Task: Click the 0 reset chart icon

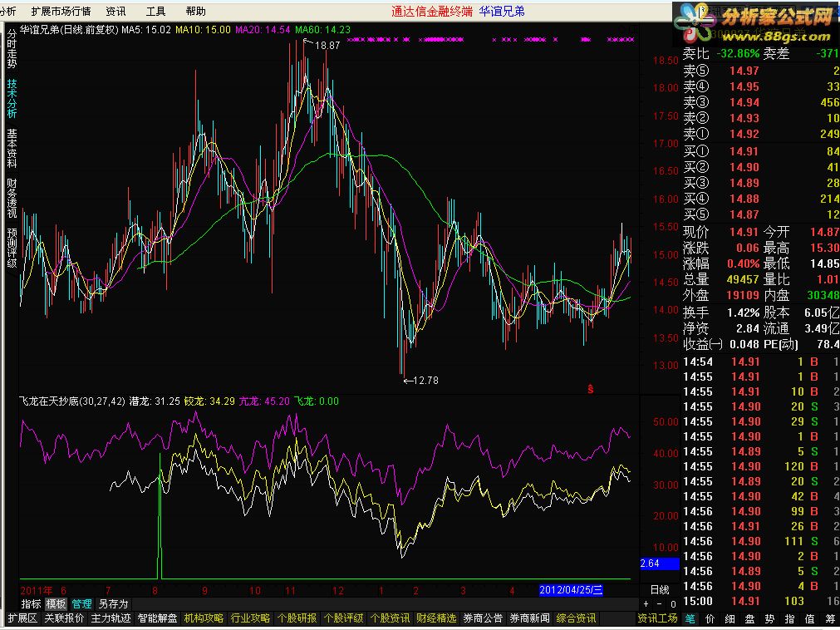Action: point(673,603)
